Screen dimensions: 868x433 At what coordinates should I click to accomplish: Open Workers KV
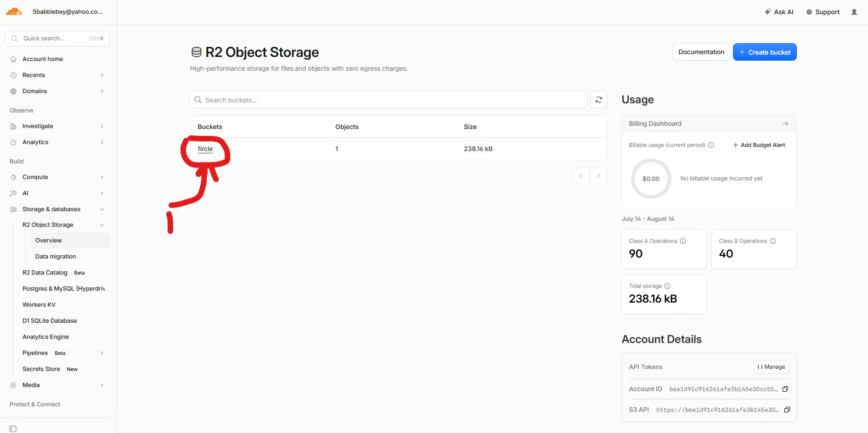(39, 305)
